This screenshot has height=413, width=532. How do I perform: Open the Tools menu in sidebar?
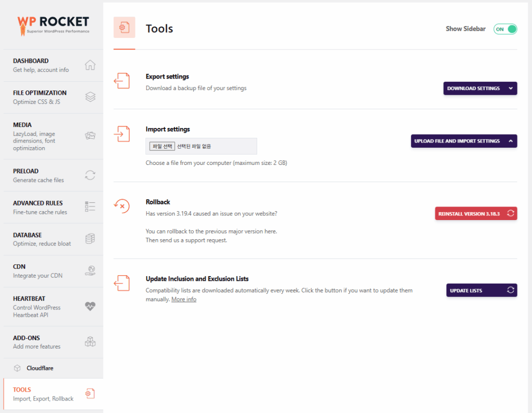click(x=44, y=394)
